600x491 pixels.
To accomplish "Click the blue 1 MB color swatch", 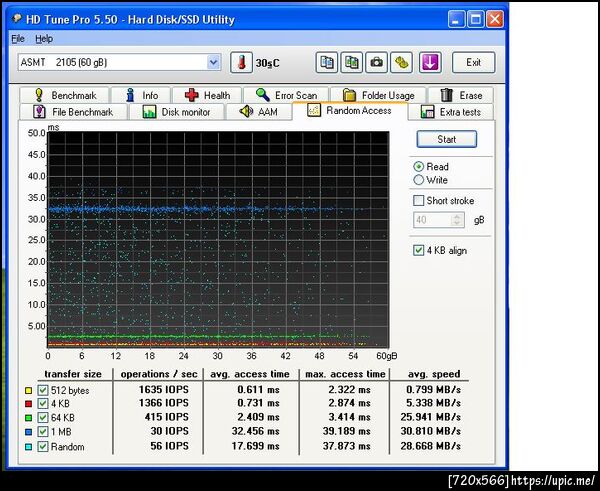I will pyautogui.click(x=28, y=432).
